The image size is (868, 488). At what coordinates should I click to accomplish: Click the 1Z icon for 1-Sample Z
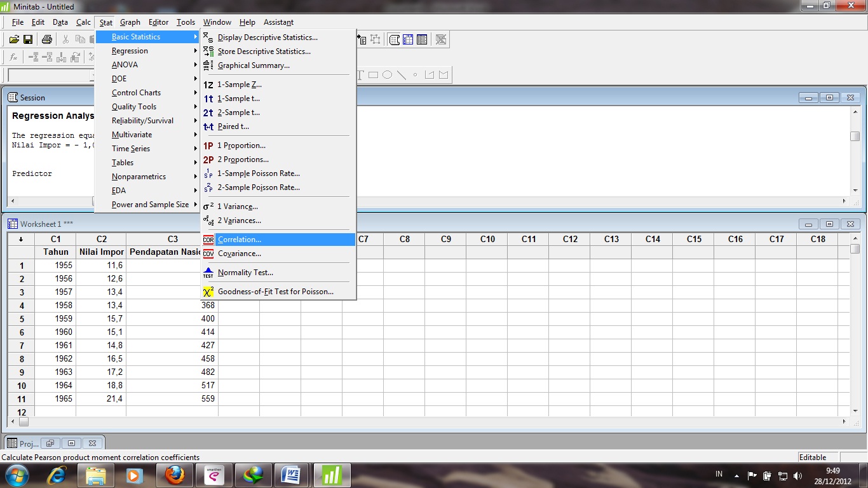(208, 85)
